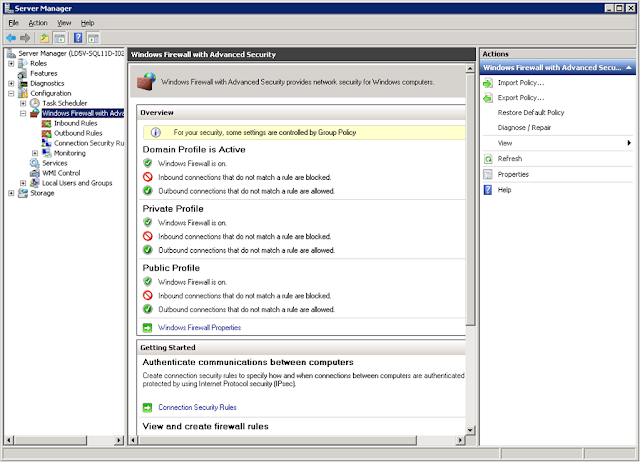Select Inbound Rules in the tree

pos(76,123)
